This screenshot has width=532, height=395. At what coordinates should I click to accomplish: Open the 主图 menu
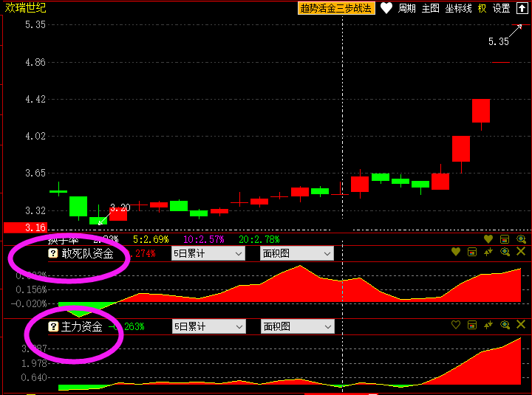431,8
